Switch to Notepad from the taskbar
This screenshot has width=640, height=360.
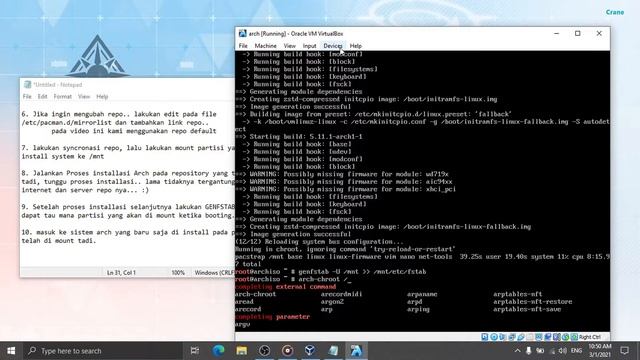333,351
